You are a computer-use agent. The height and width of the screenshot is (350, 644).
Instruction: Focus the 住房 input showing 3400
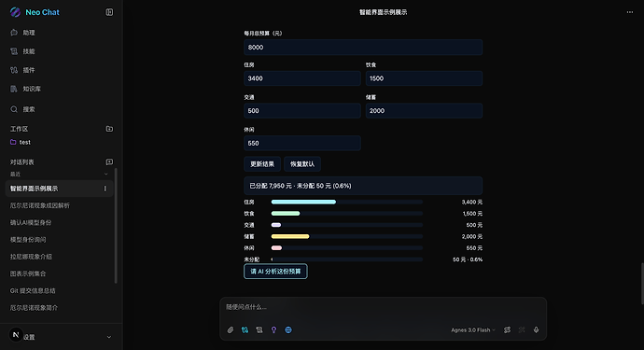pyautogui.click(x=302, y=78)
